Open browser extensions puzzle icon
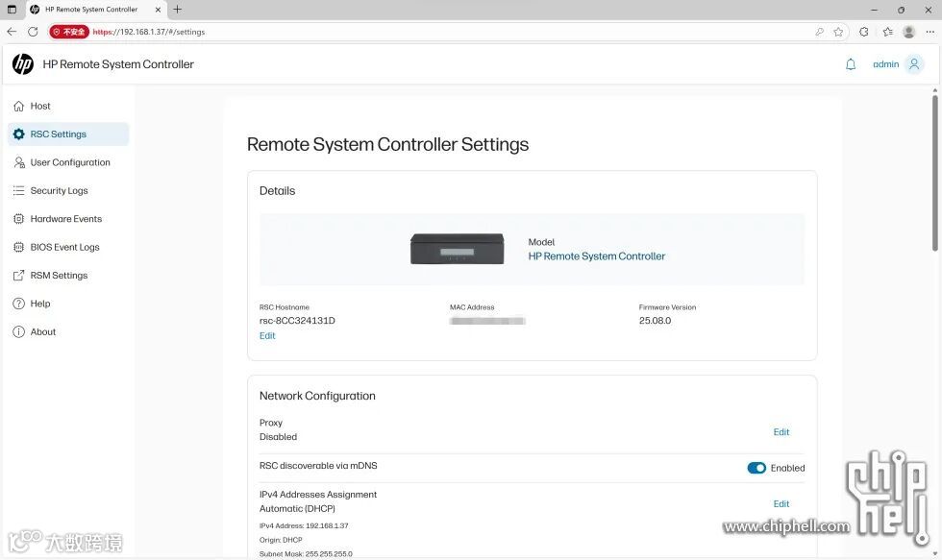The width and height of the screenshot is (942, 560). (x=864, y=32)
